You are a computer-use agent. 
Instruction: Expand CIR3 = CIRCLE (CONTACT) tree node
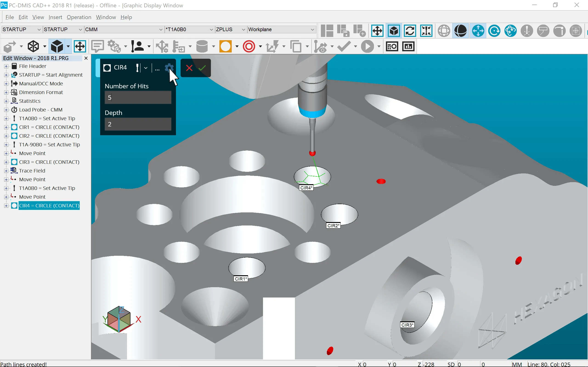[x=6, y=162]
